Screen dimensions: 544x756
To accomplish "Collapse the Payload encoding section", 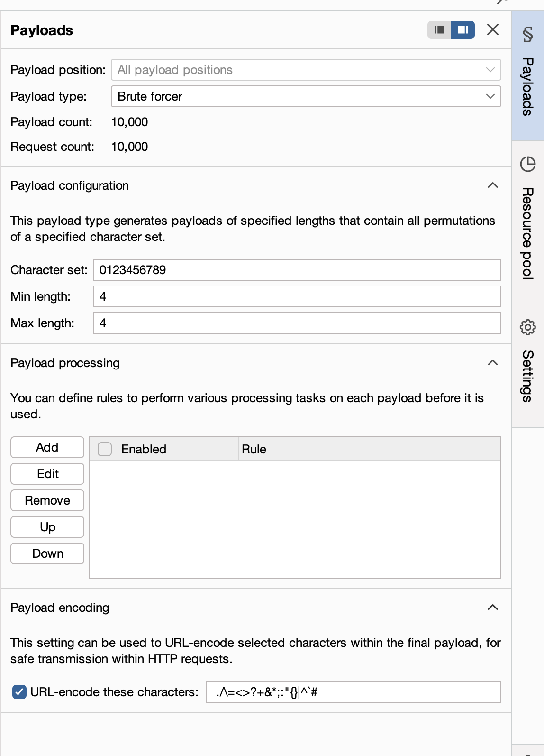I will point(493,608).
